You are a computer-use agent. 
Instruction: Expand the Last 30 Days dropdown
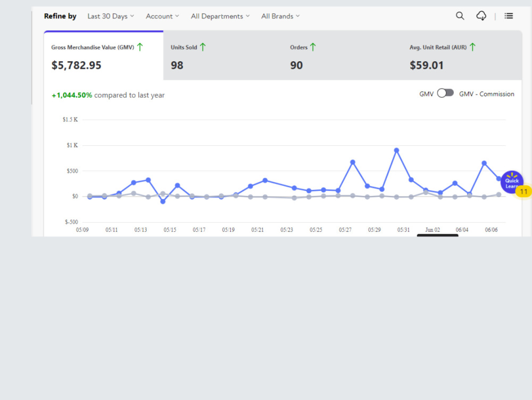[x=111, y=17]
